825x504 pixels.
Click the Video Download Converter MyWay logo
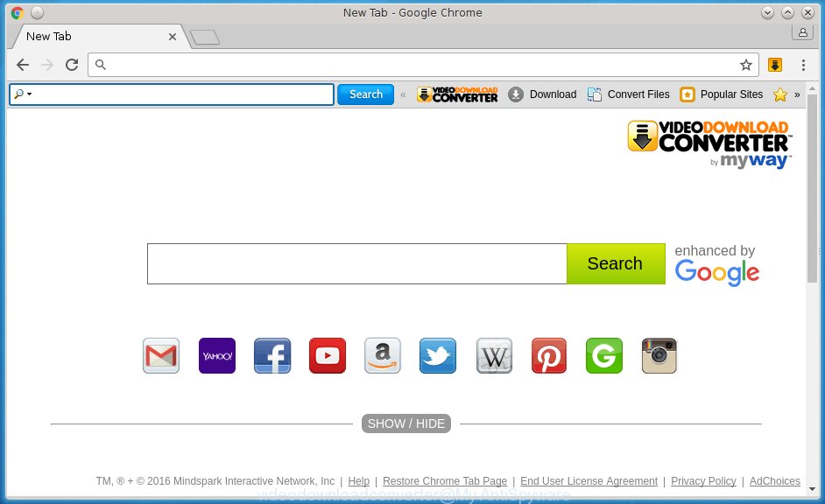pyautogui.click(x=709, y=144)
